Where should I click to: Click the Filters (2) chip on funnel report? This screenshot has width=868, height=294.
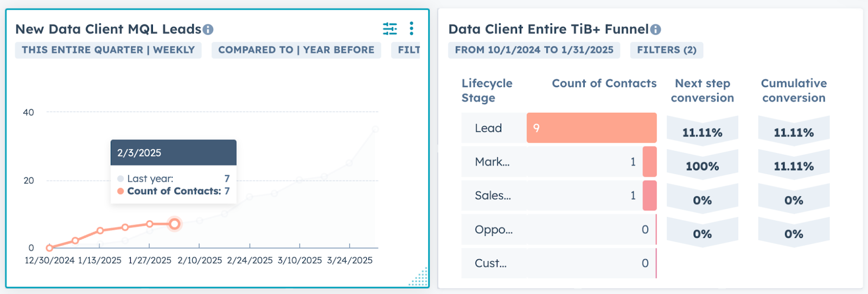click(666, 50)
